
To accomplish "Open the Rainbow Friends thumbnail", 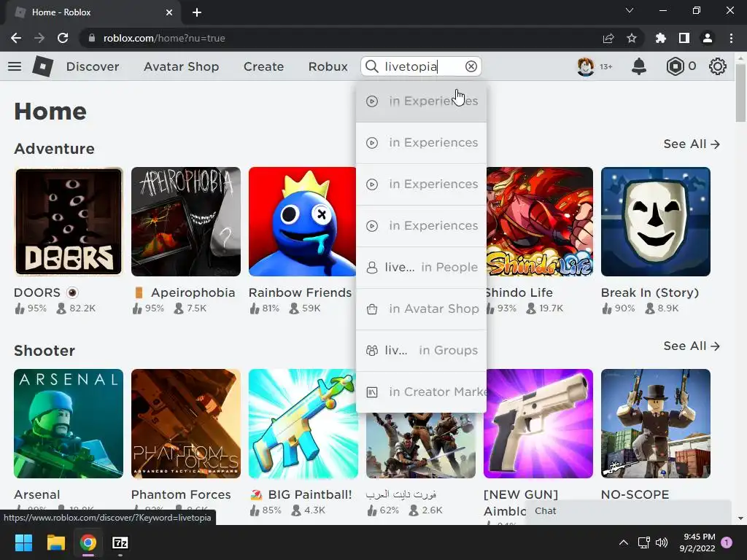I will click(x=302, y=222).
